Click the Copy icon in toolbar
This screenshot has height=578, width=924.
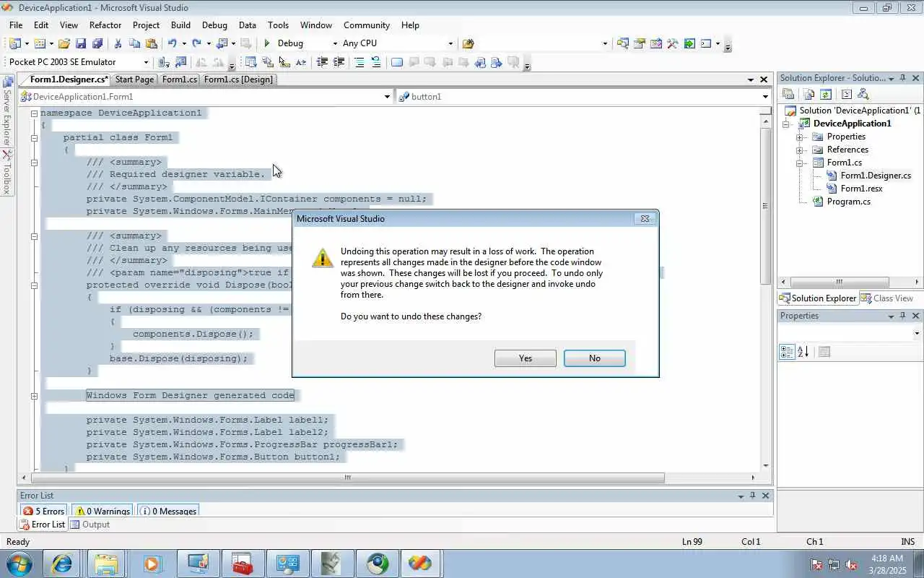point(134,43)
